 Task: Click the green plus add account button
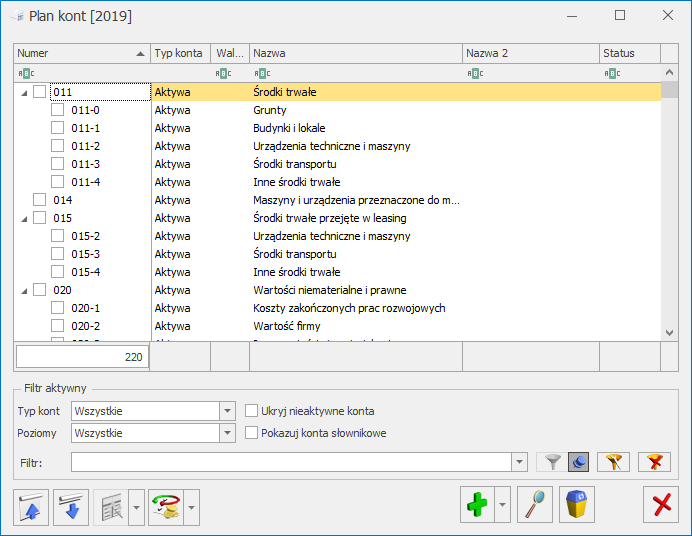click(477, 505)
